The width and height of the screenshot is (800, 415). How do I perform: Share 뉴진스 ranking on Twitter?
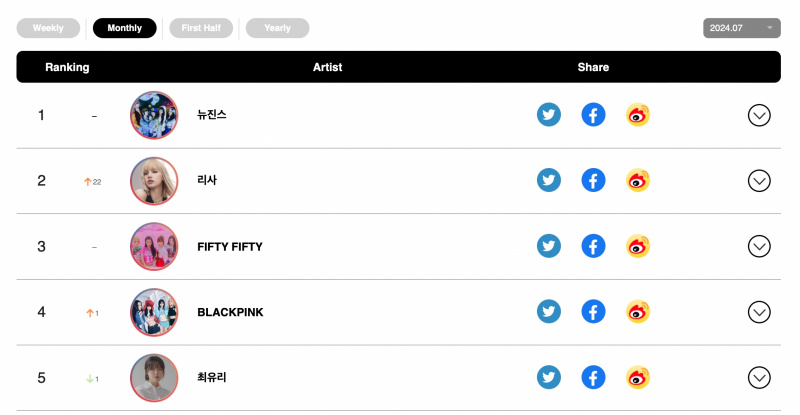tap(548, 115)
